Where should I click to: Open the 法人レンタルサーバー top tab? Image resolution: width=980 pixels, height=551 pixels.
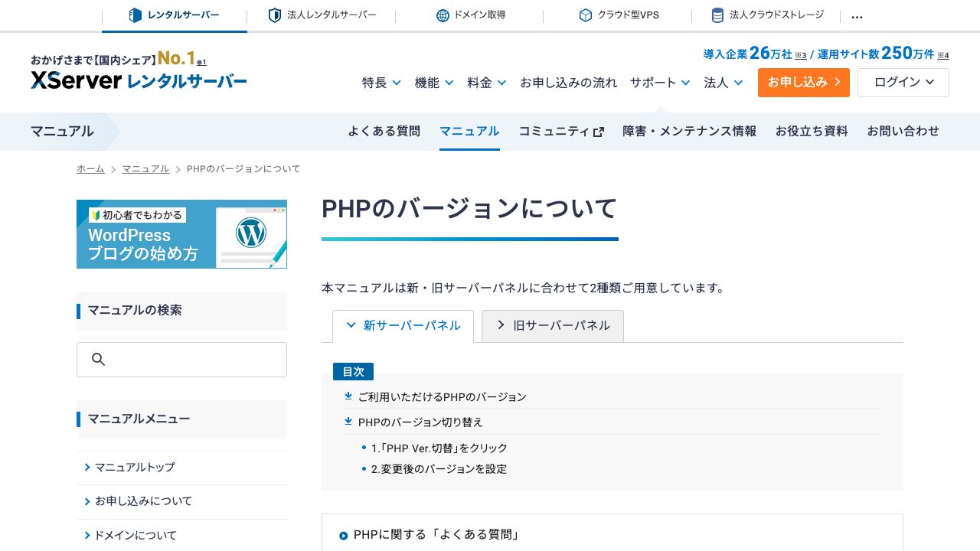(322, 15)
